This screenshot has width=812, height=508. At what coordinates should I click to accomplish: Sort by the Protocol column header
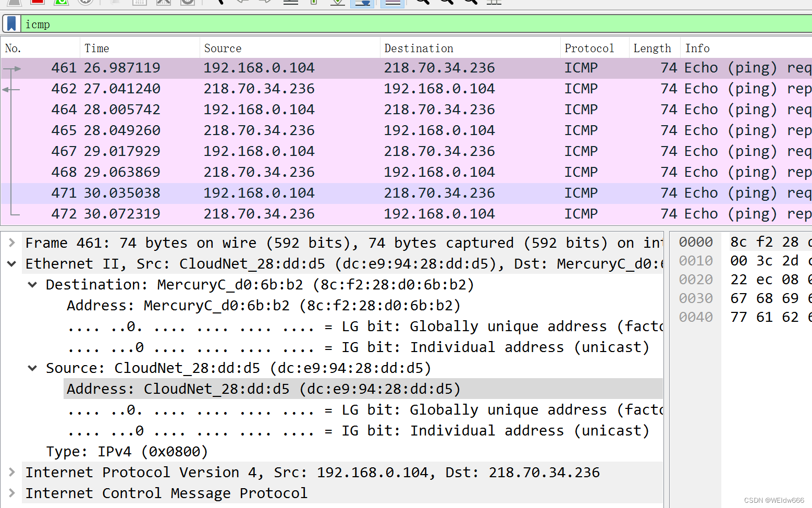click(x=595, y=49)
